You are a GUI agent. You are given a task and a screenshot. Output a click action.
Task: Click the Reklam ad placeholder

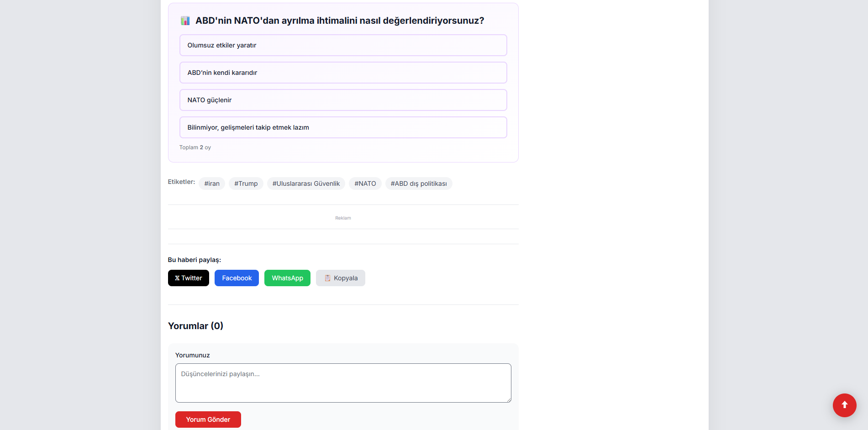[x=343, y=218]
